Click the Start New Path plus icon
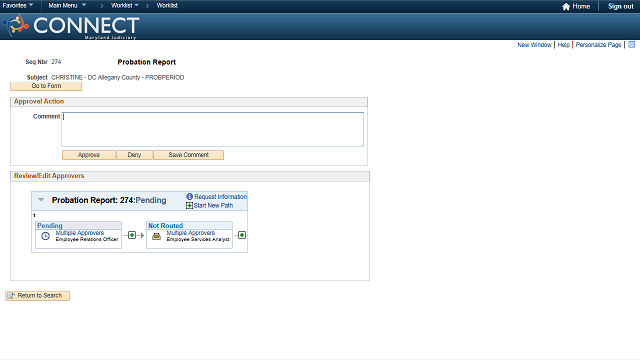The width and height of the screenshot is (640, 360). pos(189,205)
